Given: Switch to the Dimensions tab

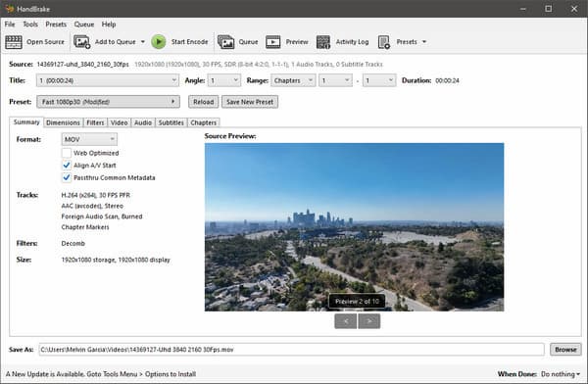Looking at the screenshot, I should (x=63, y=122).
